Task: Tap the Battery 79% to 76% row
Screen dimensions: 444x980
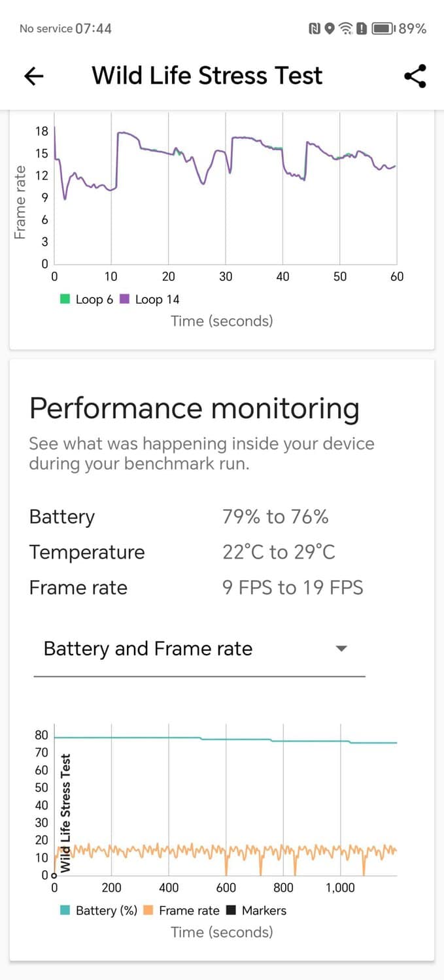Action: pos(179,517)
